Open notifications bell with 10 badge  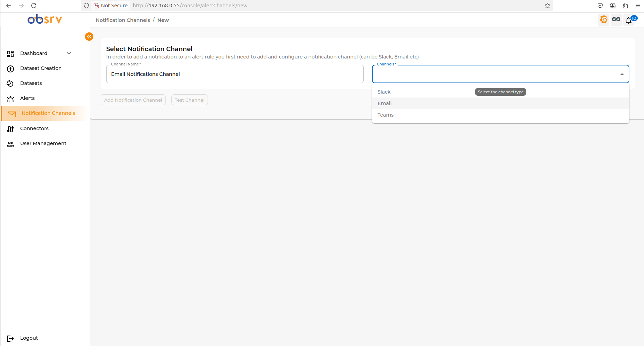pos(629,20)
